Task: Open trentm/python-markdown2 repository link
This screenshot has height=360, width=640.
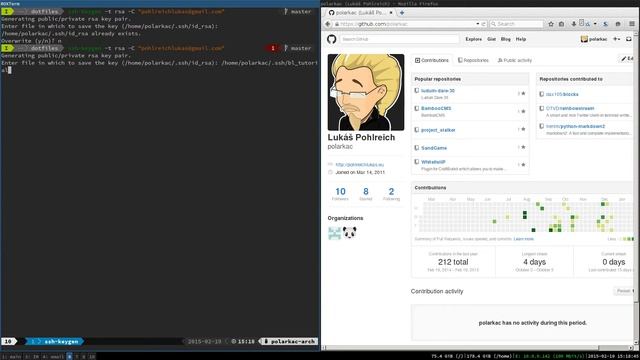Action: (575, 127)
